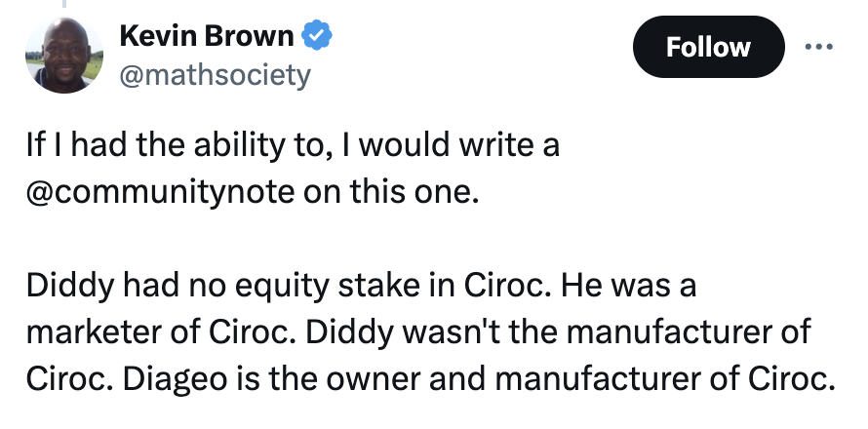This screenshot has width=868, height=429.
Task: Click the words "He was a"
Action: click(x=628, y=287)
